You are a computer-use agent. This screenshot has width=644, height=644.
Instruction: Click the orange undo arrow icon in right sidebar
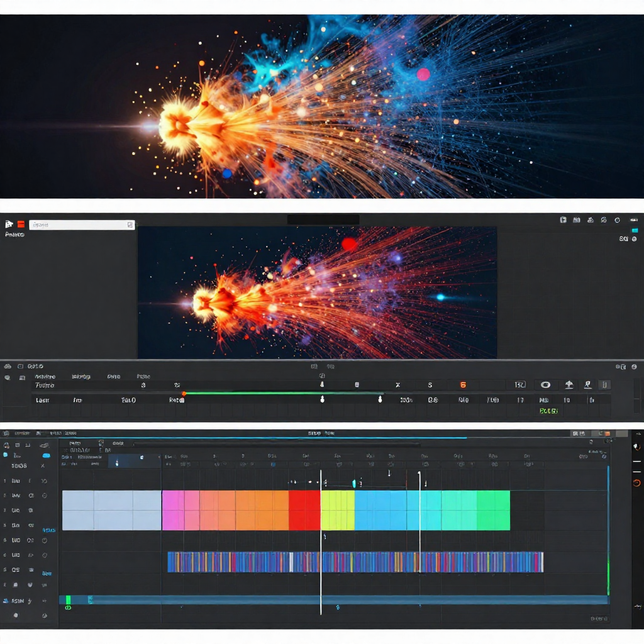pyautogui.click(x=636, y=483)
